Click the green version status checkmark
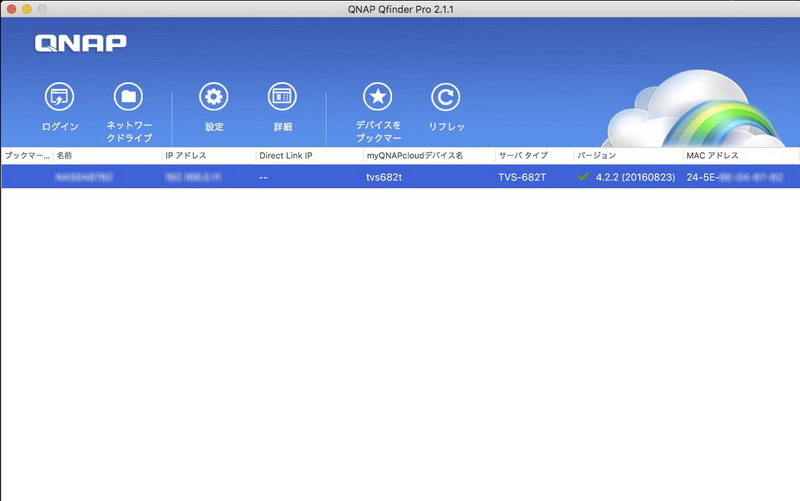 click(x=583, y=177)
